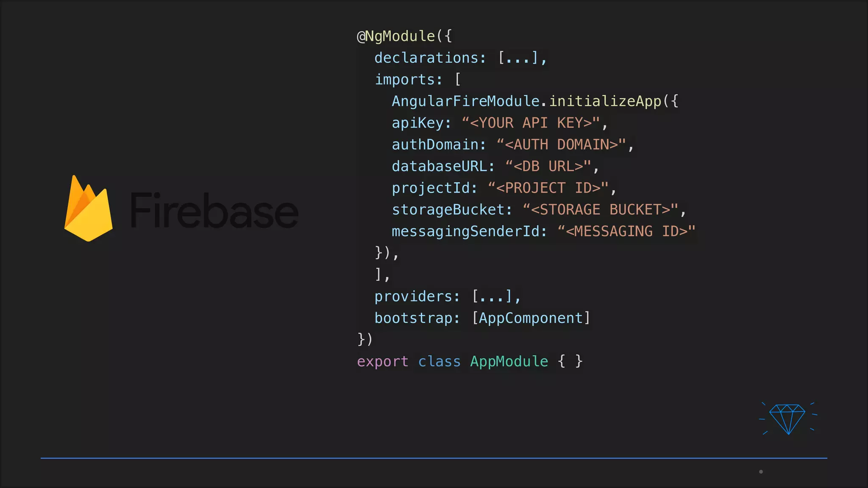
Task: Click the closing ], line of imports
Action: [x=382, y=274]
